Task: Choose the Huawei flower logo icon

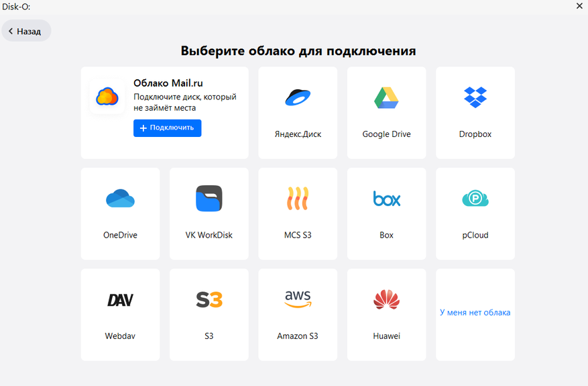Action: click(387, 299)
